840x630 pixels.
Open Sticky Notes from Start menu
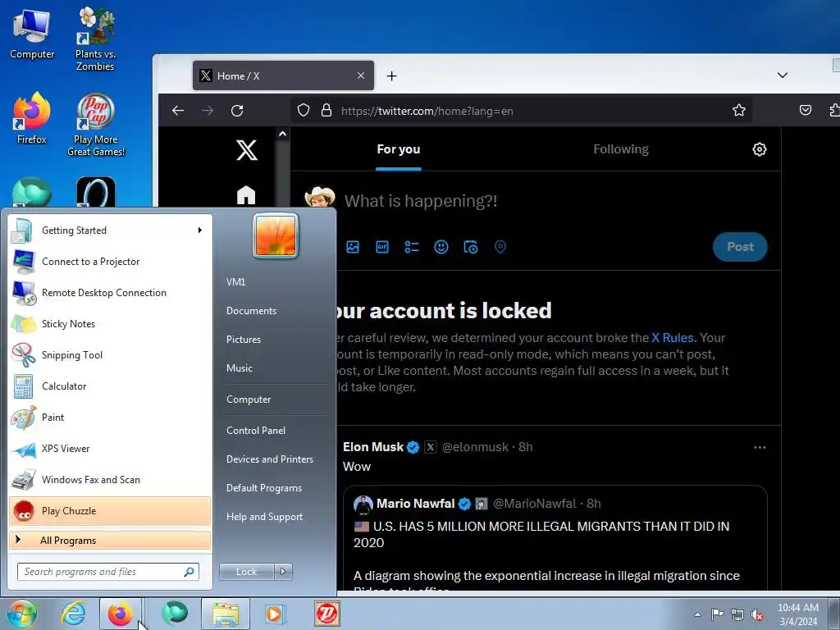click(110, 323)
